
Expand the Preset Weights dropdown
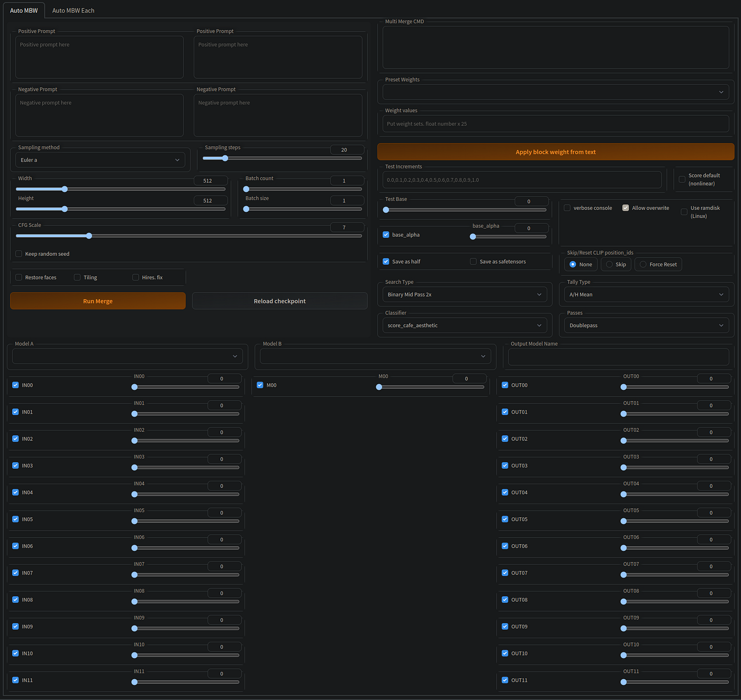coord(556,92)
